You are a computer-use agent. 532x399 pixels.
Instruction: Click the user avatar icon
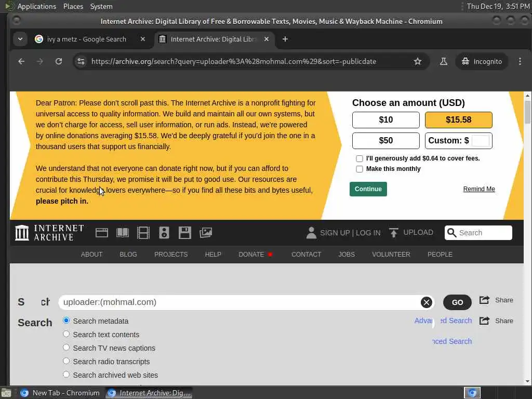coord(311,233)
